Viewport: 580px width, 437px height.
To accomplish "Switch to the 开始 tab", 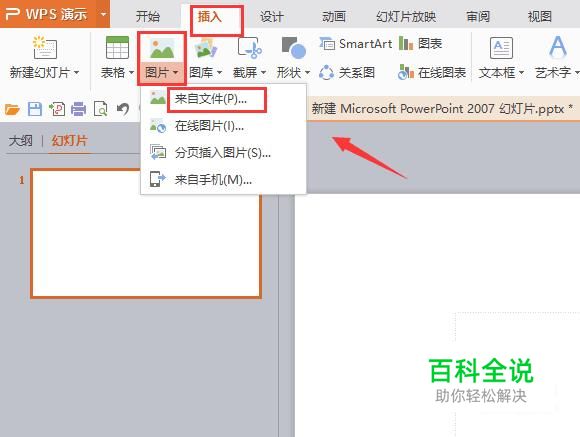I will point(148,16).
